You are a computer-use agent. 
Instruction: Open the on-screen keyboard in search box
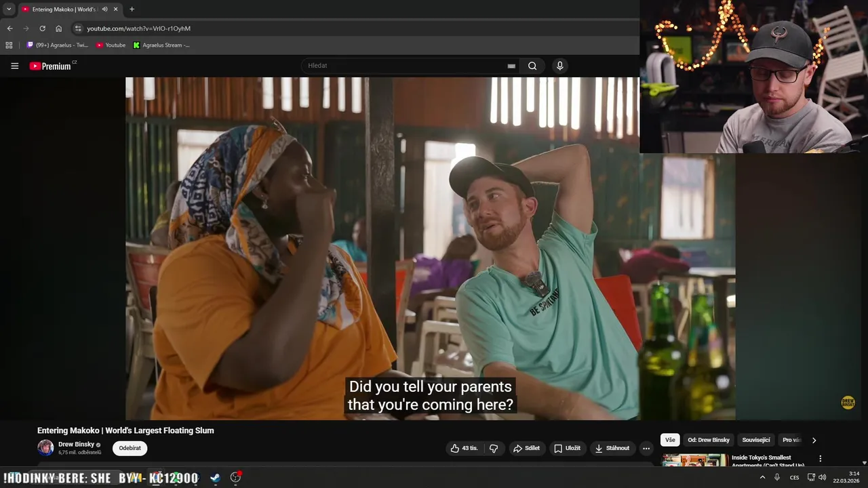511,66
